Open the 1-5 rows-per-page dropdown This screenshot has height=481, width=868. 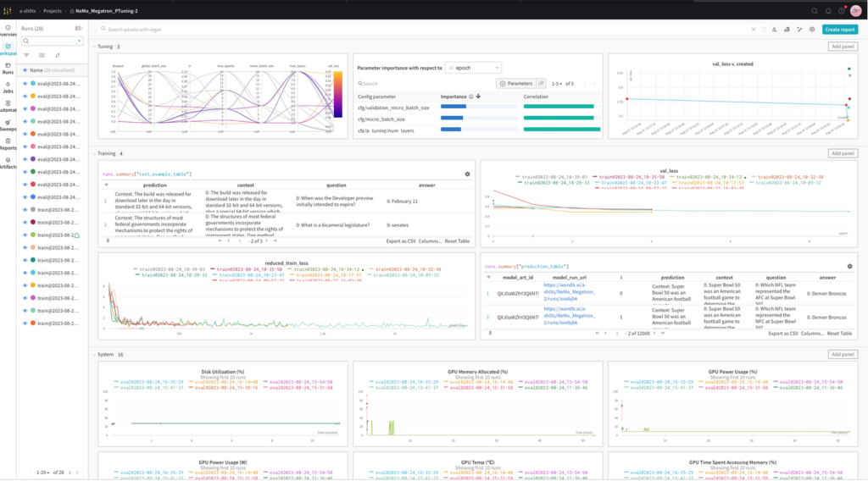tap(556, 84)
